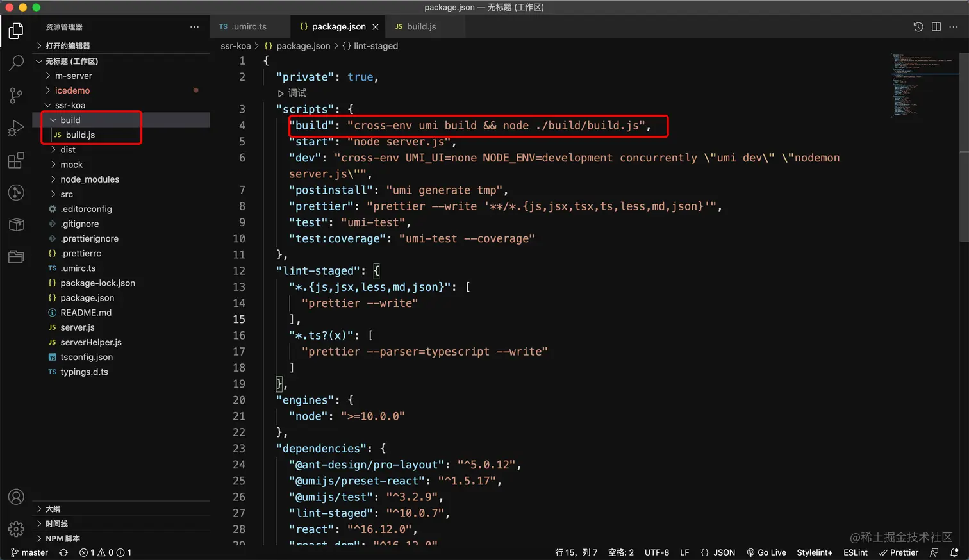Viewport: 969px width, 560px height.
Task: Open the Search view in activity bar
Action: pyautogui.click(x=16, y=63)
